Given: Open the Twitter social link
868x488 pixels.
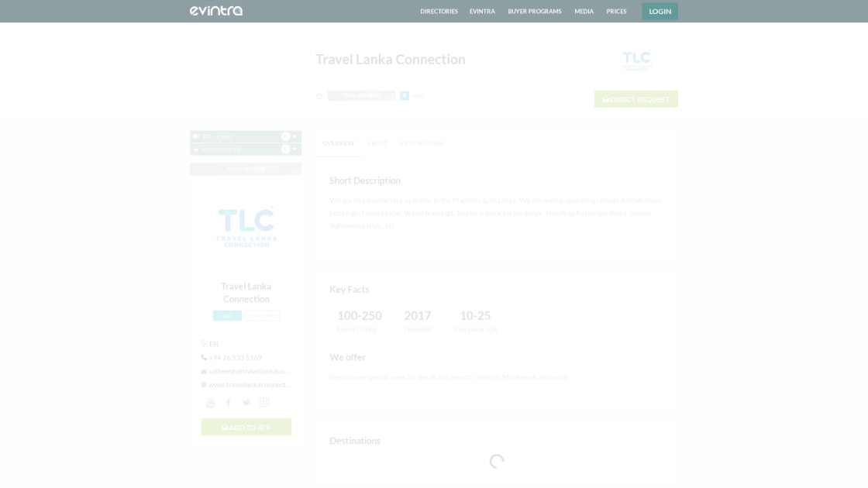Looking at the screenshot, I should pos(246,403).
